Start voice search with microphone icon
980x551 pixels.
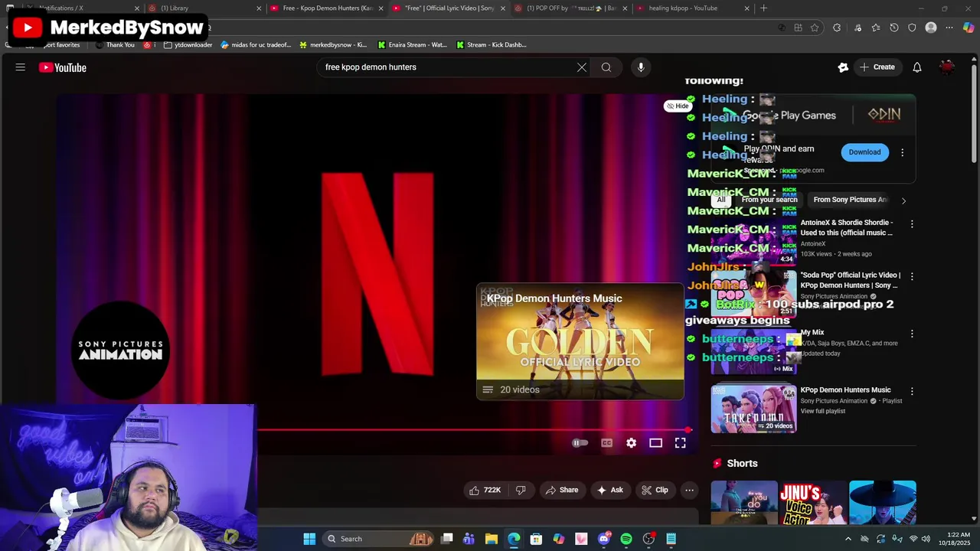[641, 67]
